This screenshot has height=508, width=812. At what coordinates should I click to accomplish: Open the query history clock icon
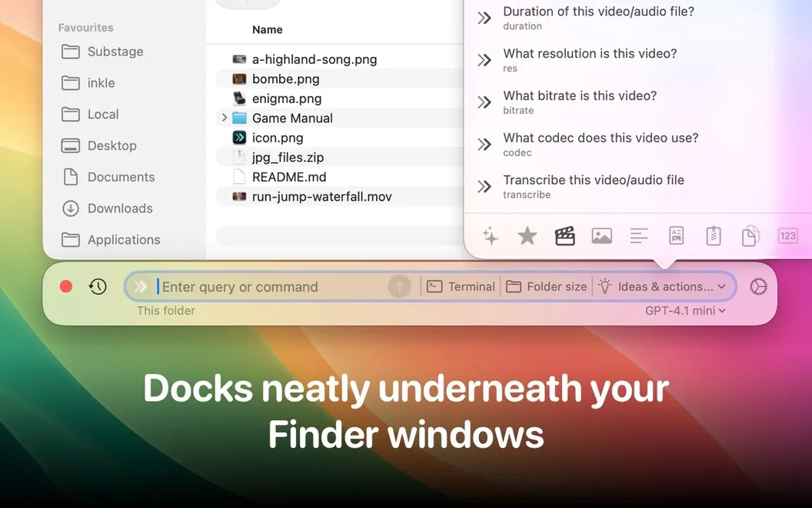pyautogui.click(x=98, y=286)
